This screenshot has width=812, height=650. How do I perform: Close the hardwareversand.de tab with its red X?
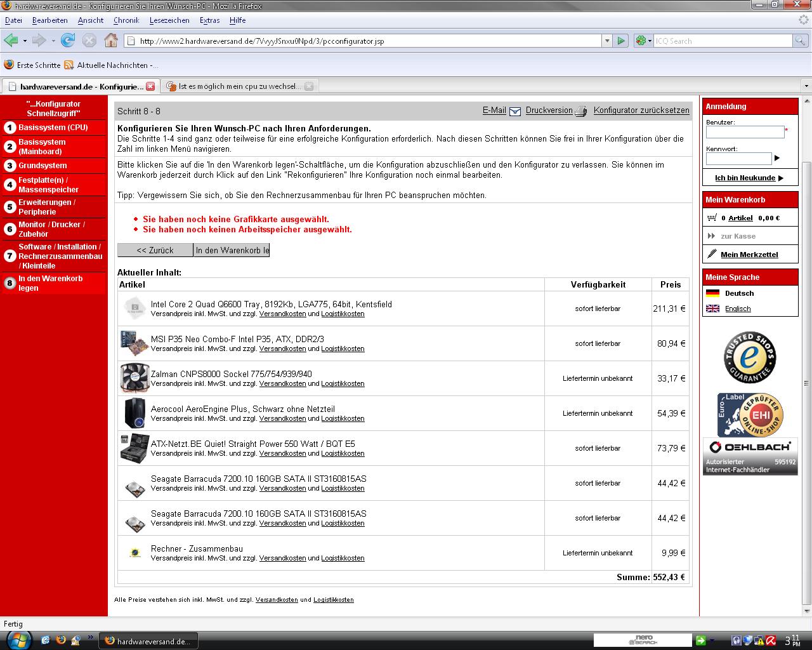(150, 86)
